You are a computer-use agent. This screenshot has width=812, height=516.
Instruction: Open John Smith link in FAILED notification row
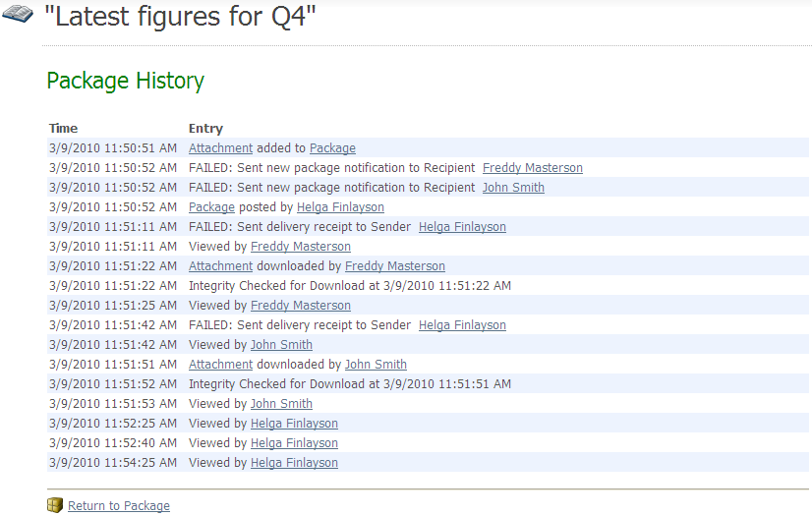(513, 188)
